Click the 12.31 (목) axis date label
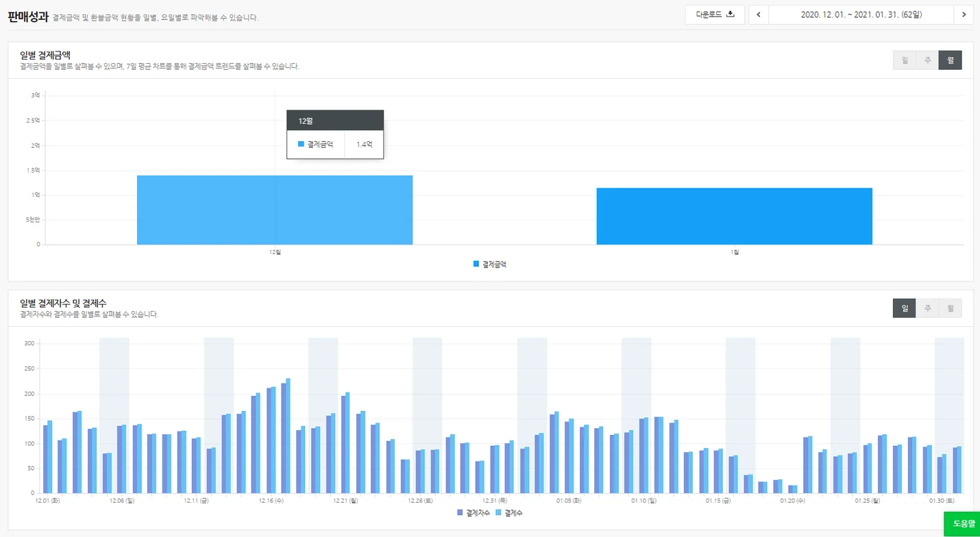Viewport: 980px width, 537px height. coord(495,501)
